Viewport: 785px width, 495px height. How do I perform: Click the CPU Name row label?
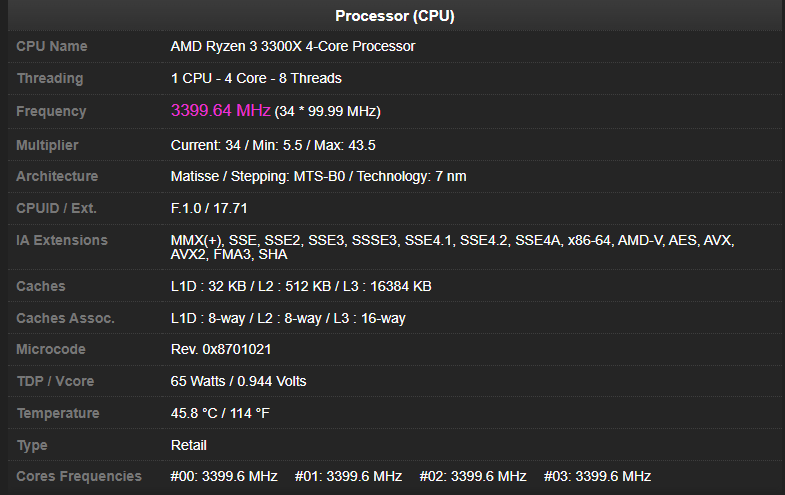pos(52,46)
